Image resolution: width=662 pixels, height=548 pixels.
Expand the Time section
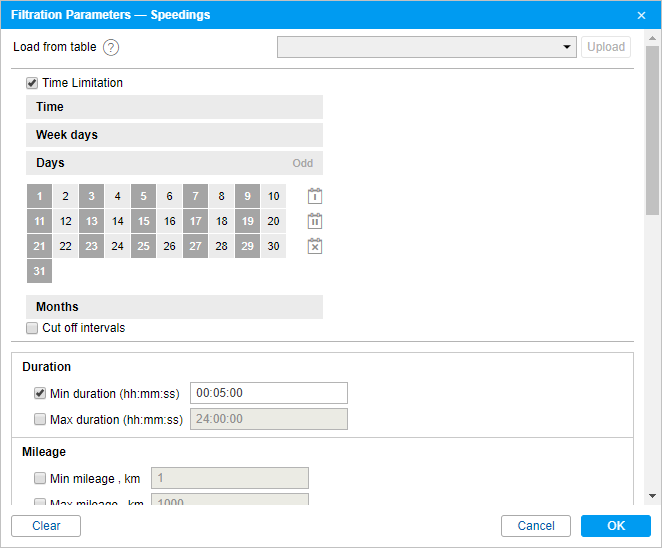point(174,107)
